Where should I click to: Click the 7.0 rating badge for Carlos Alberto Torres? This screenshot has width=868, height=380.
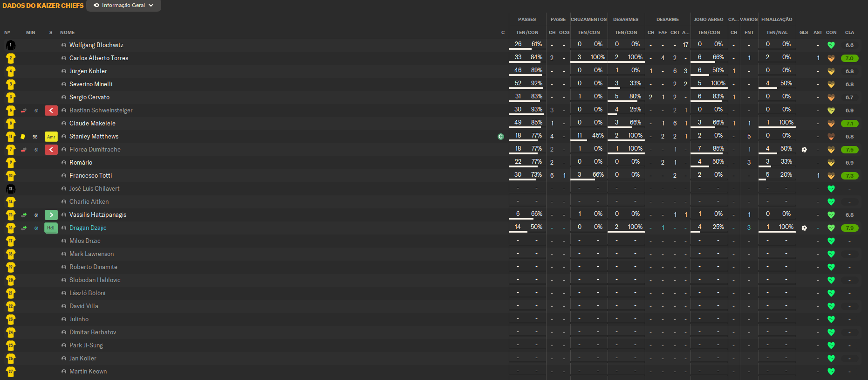pyautogui.click(x=850, y=58)
